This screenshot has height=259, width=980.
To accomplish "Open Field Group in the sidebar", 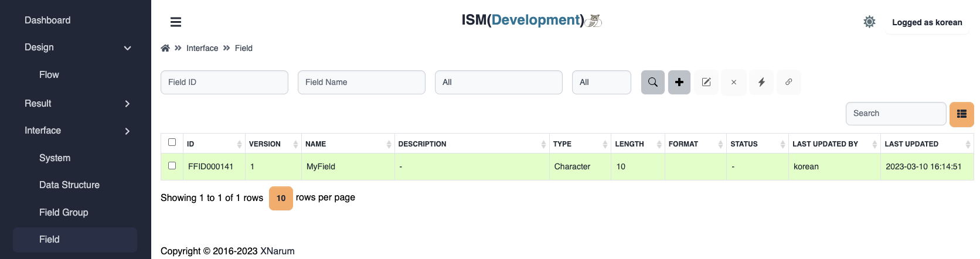I will tap(63, 213).
